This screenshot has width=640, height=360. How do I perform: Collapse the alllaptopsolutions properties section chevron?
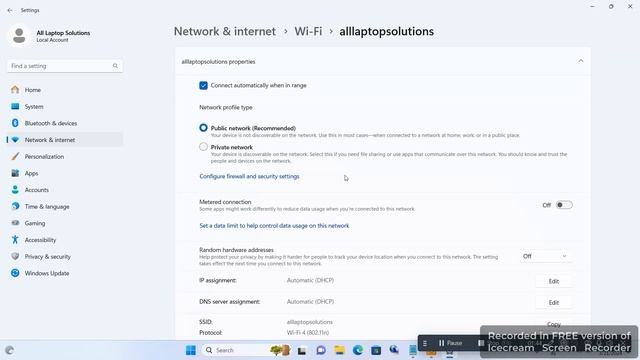580,61
